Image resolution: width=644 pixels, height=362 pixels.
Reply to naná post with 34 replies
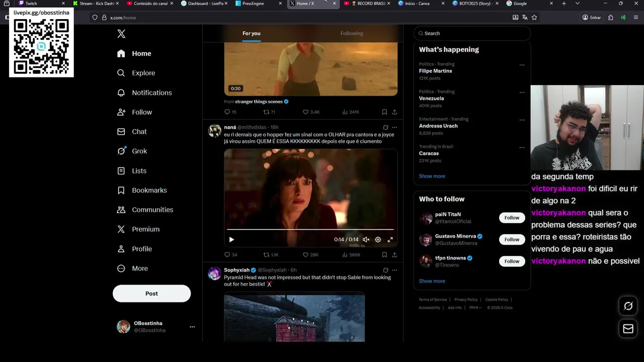[231, 255]
